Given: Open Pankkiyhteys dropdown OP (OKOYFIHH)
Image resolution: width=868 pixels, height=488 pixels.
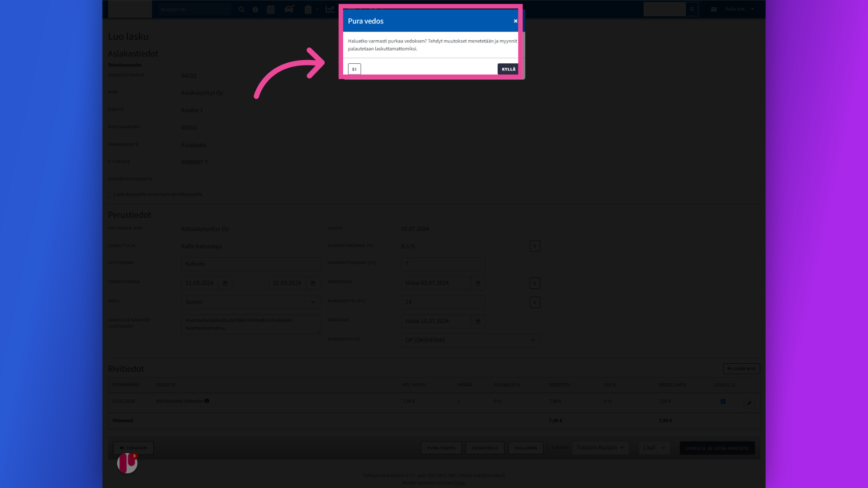Looking at the screenshot, I should pyautogui.click(x=471, y=340).
